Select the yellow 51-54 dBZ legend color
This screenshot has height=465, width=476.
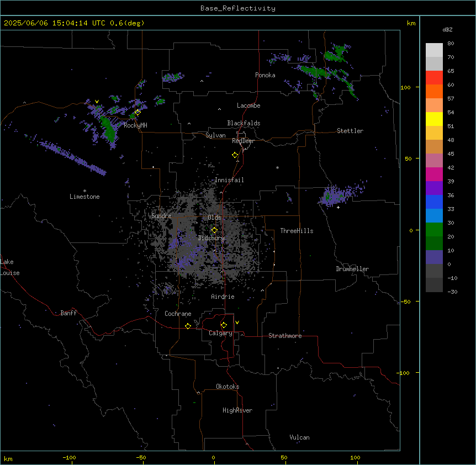coord(434,119)
